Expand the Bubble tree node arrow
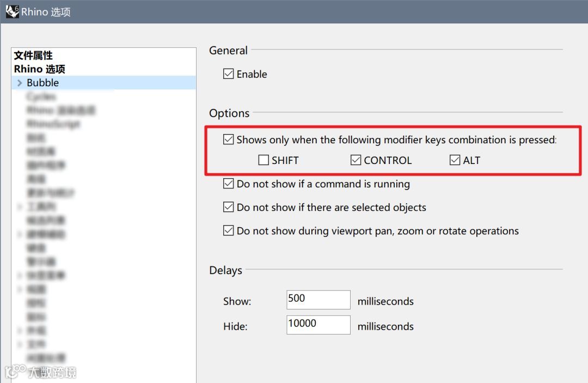Viewport: 588px width, 383px height. click(20, 82)
